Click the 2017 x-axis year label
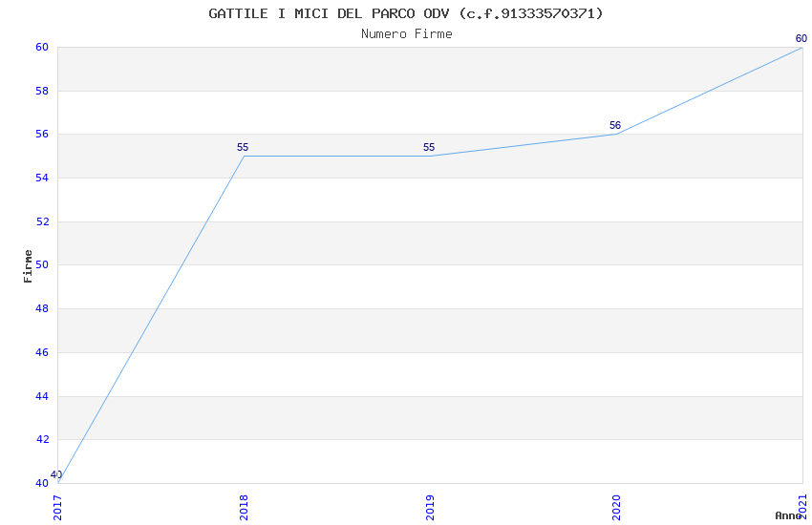The image size is (812, 525). [x=57, y=507]
